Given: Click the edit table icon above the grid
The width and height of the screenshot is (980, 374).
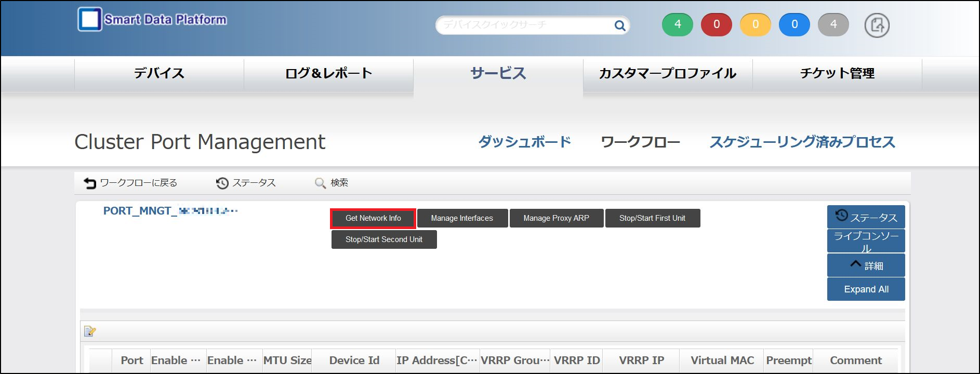Looking at the screenshot, I should click(x=90, y=331).
